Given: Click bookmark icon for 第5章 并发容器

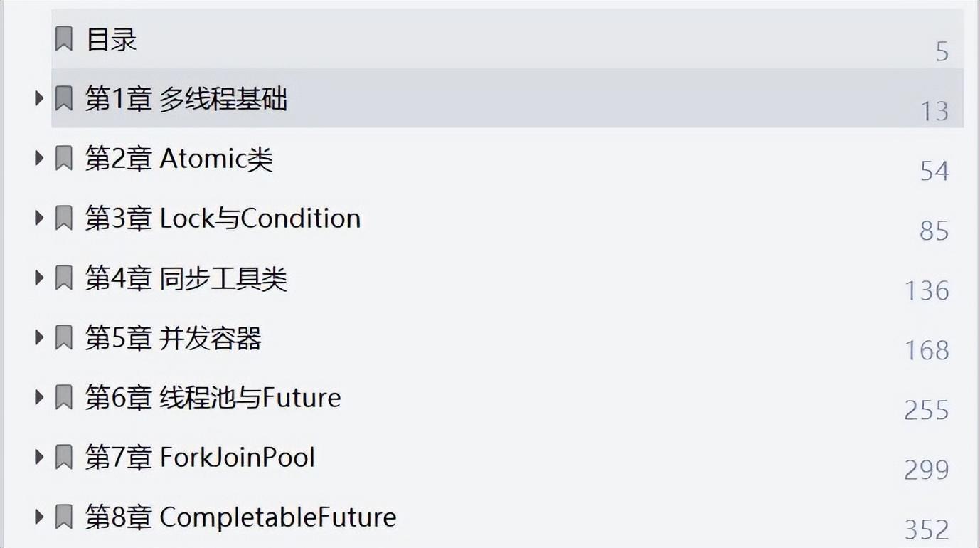Looking at the screenshot, I should 64,337.
